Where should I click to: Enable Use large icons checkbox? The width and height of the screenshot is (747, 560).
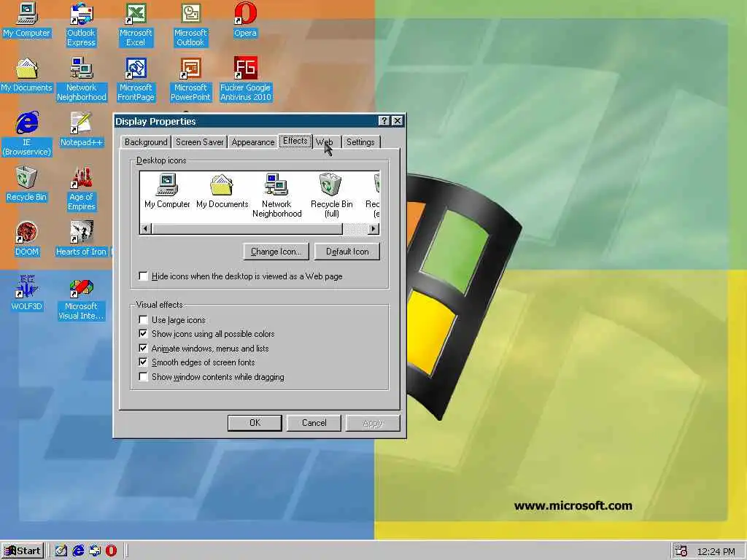coord(143,319)
